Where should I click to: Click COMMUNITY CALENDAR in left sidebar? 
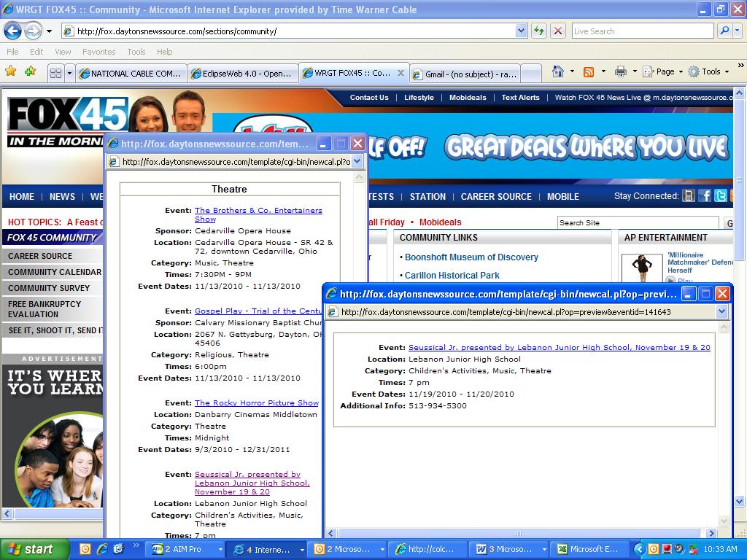54,272
